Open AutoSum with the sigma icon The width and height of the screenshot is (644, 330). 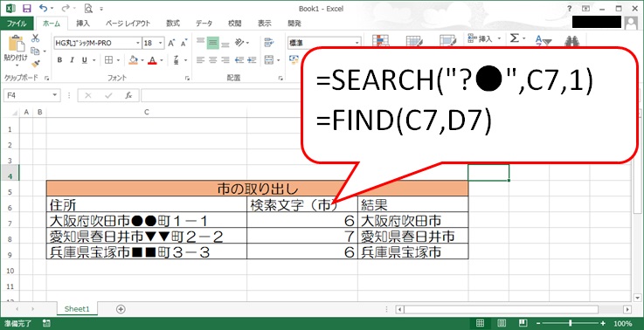click(515, 38)
